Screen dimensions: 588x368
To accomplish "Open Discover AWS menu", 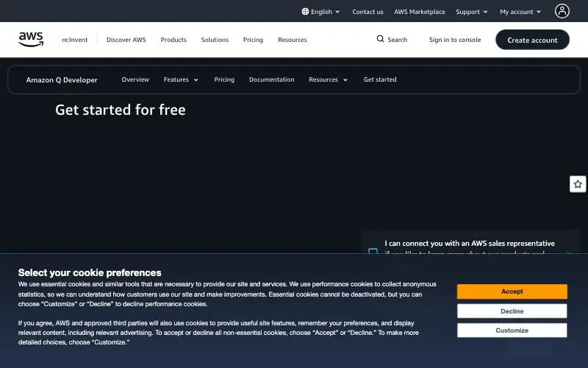I will (126, 40).
